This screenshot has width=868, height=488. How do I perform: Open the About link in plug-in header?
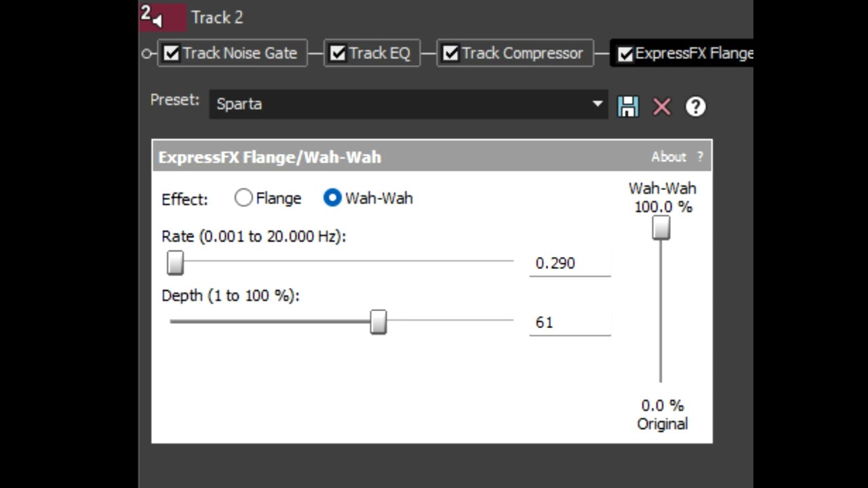pyautogui.click(x=669, y=157)
